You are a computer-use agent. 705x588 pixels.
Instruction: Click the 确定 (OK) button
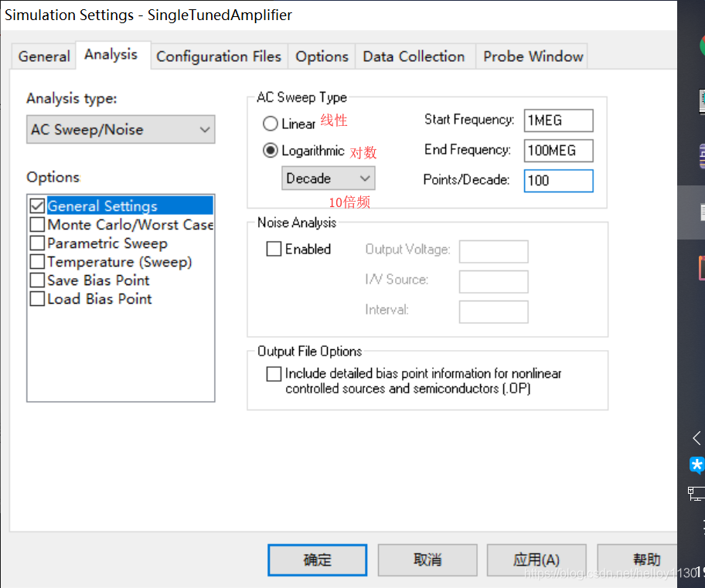[x=318, y=559]
